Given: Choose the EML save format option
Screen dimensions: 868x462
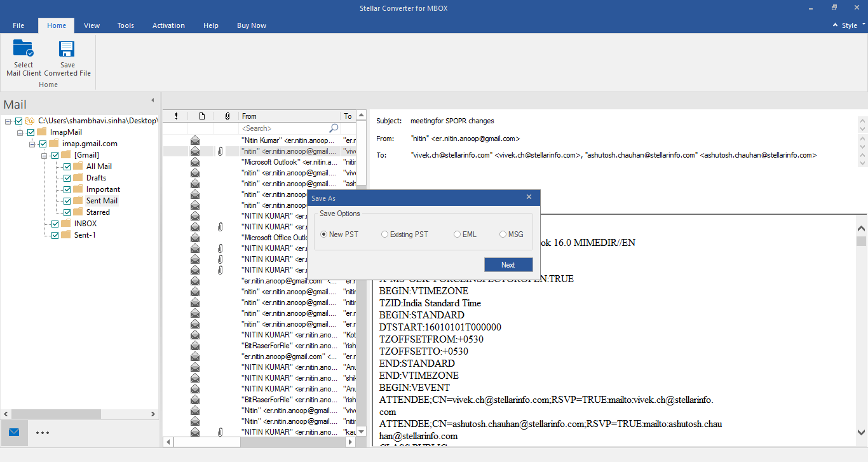Looking at the screenshot, I should tap(458, 234).
